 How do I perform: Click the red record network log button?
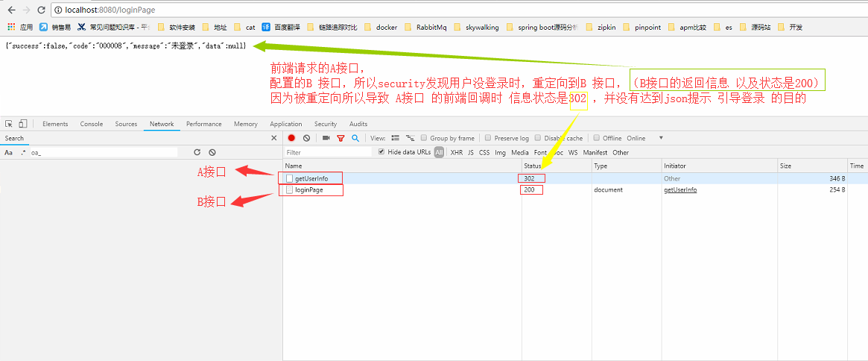291,138
